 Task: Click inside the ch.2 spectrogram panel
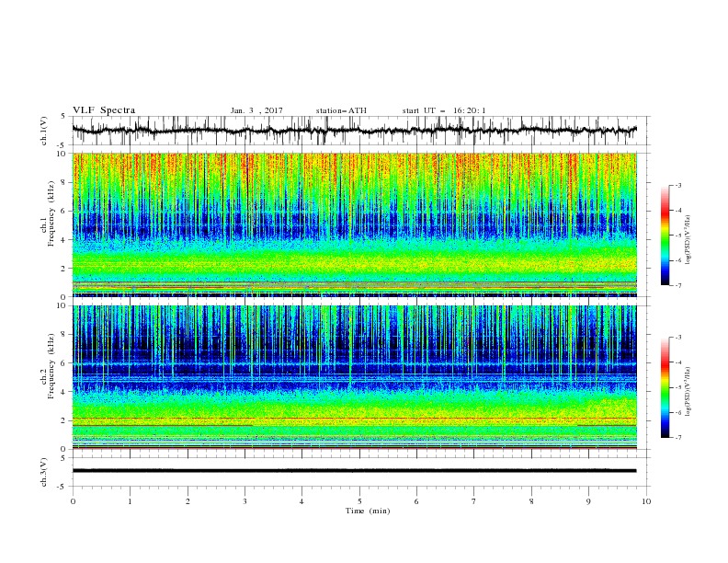pos(354,377)
